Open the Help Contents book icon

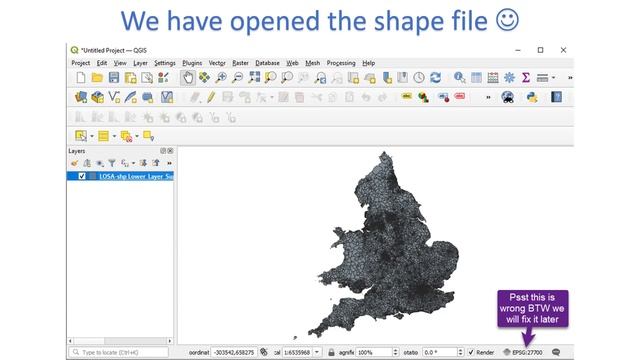click(x=556, y=97)
